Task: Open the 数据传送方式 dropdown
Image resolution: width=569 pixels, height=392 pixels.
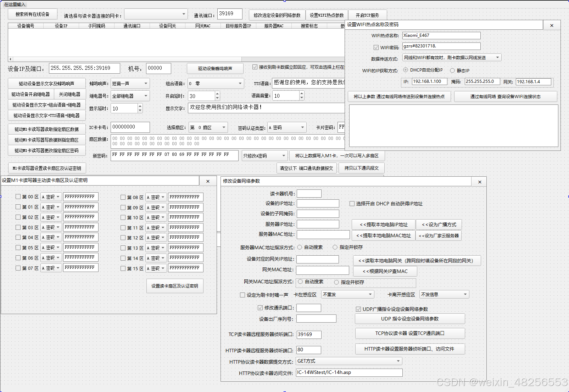Action: tap(452, 57)
